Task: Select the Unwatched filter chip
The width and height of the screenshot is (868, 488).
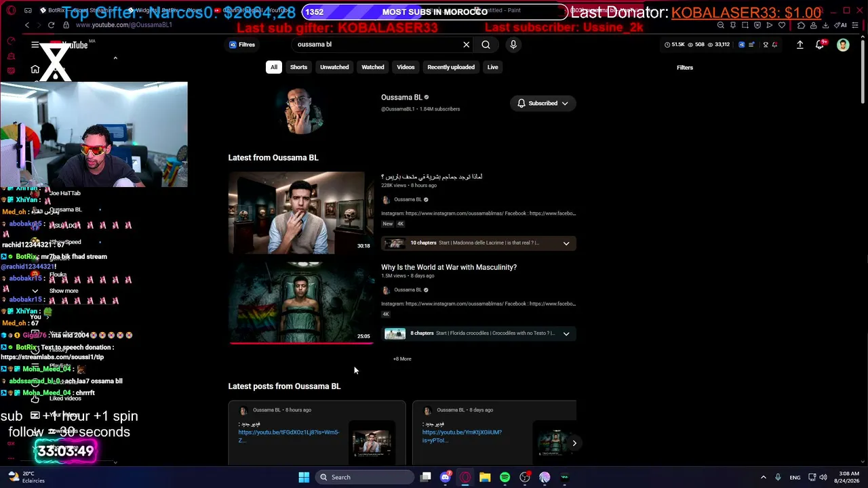Action: 334,67
